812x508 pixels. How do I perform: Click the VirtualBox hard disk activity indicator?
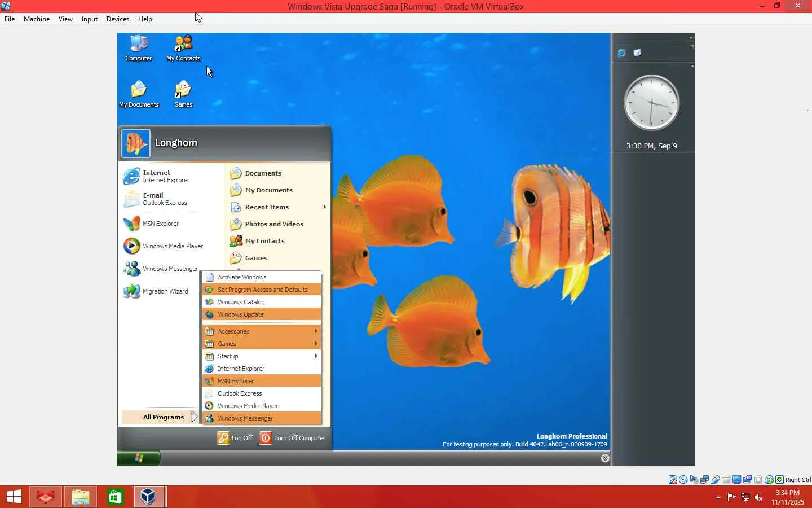pyautogui.click(x=673, y=480)
